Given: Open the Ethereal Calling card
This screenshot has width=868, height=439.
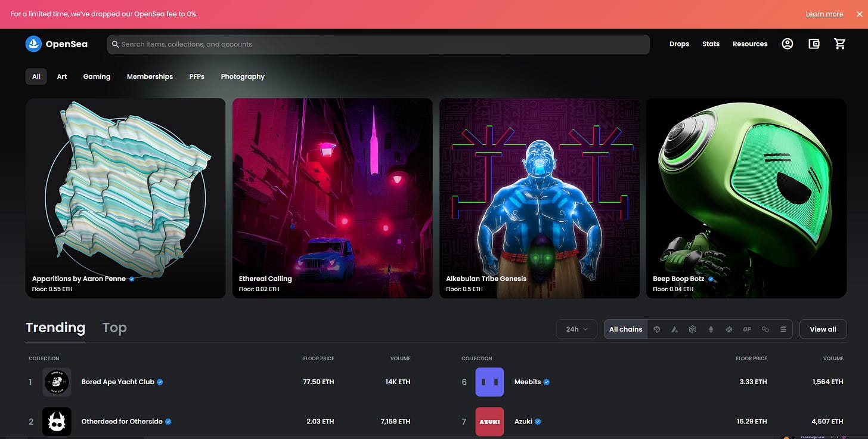Looking at the screenshot, I should pyautogui.click(x=333, y=199).
